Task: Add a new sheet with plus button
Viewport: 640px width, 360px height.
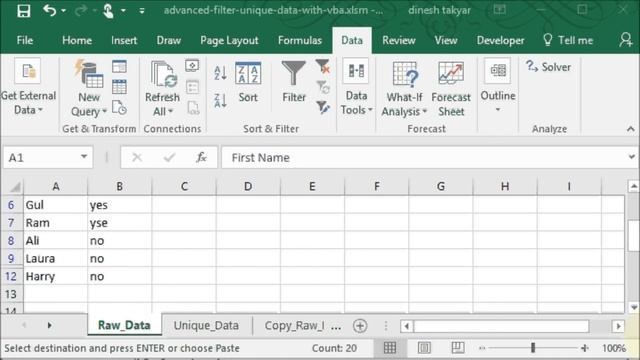Action: click(x=360, y=326)
